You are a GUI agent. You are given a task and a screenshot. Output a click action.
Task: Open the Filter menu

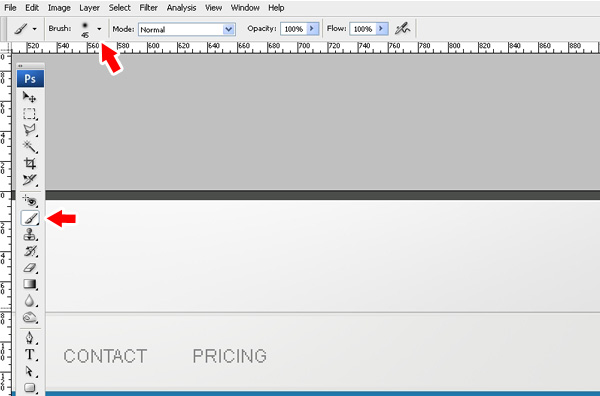[x=148, y=8]
